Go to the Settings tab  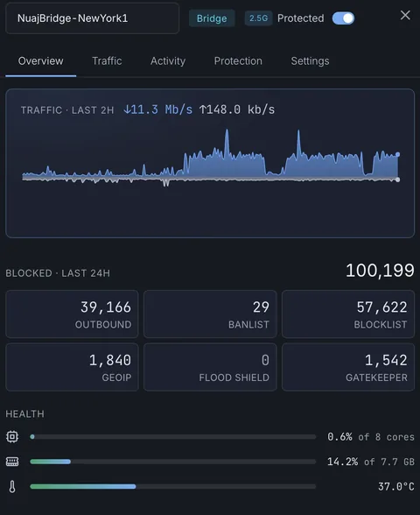310,61
